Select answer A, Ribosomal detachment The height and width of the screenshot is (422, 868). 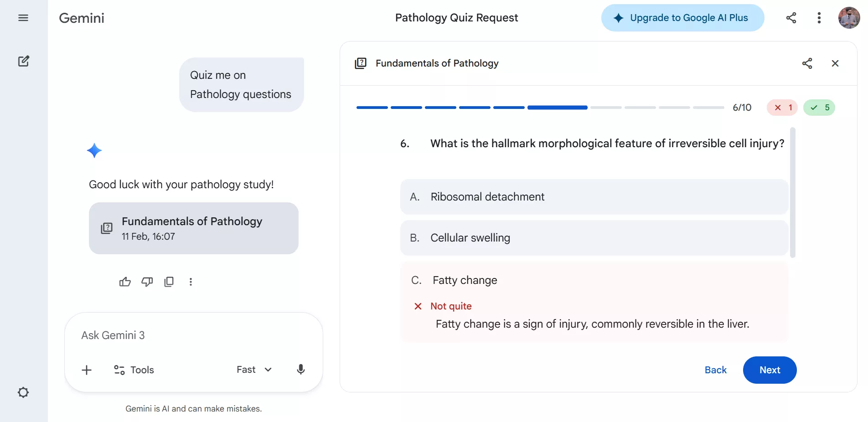tap(594, 197)
